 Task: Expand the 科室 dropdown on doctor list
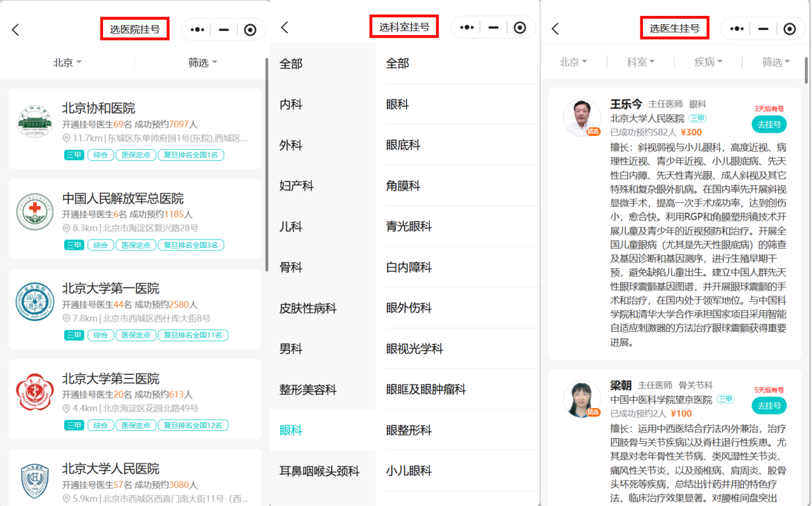[x=641, y=61]
